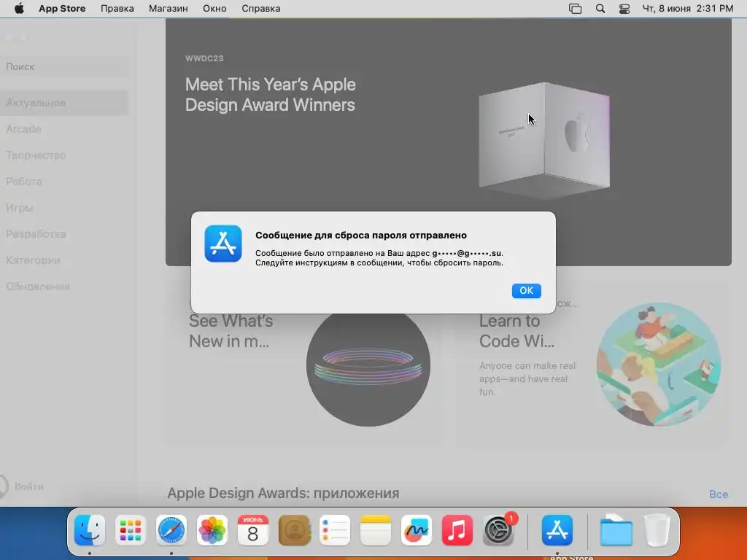Open the Правка menu
The image size is (747, 560).
(x=117, y=9)
